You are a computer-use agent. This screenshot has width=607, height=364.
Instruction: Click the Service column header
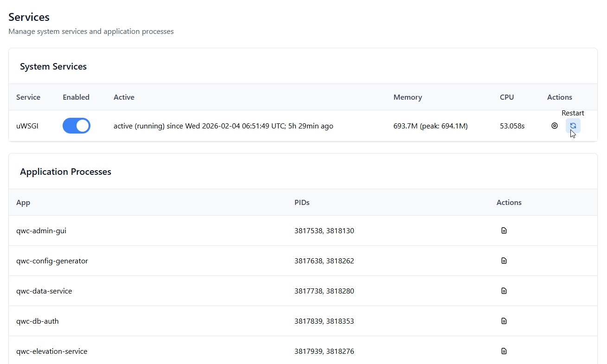point(28,97)
